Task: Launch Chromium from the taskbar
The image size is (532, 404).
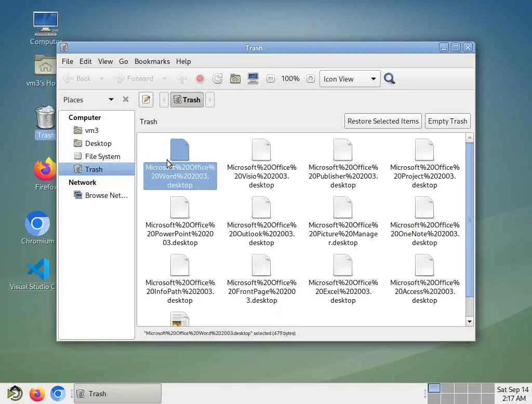Action: tap(58, 394)
